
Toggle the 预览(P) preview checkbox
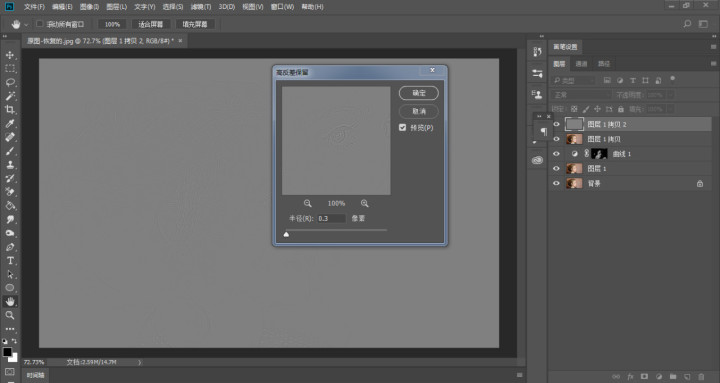403,128
